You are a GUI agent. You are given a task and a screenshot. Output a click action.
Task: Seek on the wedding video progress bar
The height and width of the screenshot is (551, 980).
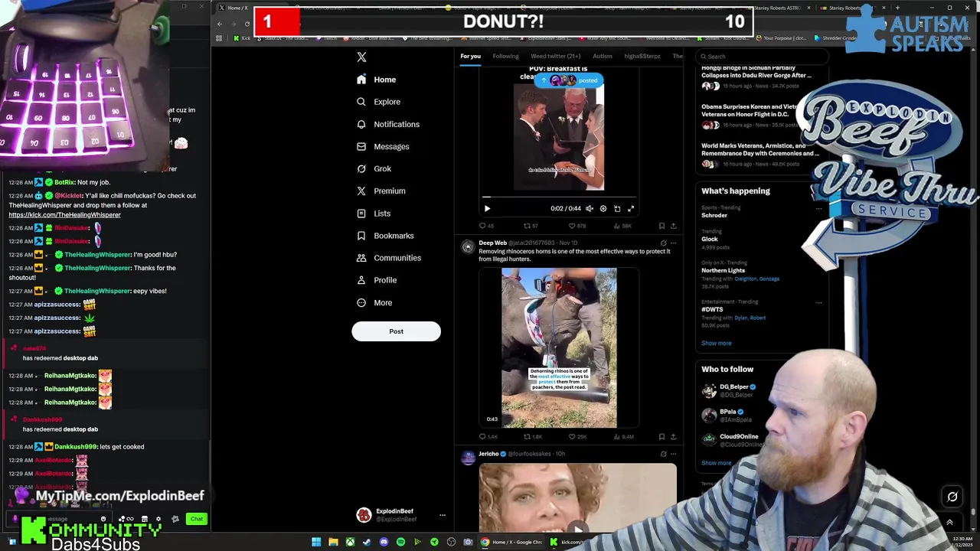[x=559, y=197]
